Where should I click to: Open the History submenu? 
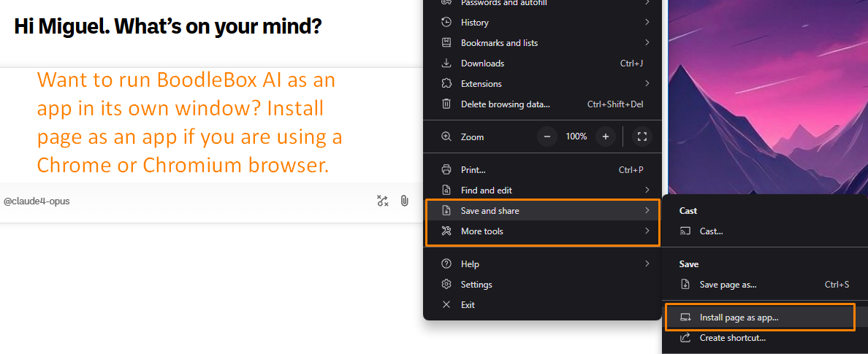(542, 23)
